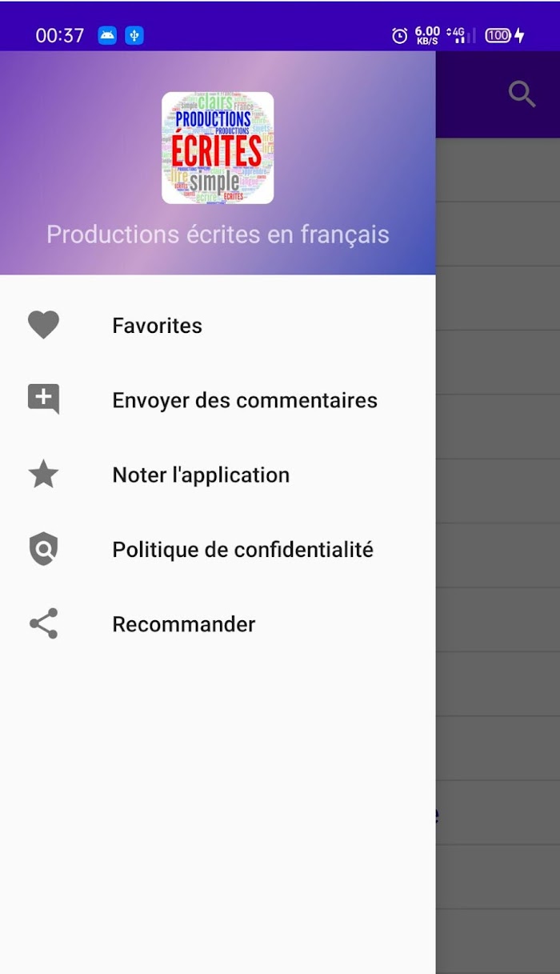The width and height of the screenshot is (560, 974).
Task: Click the share icon beside Recommander
Action: coord(43,623)
